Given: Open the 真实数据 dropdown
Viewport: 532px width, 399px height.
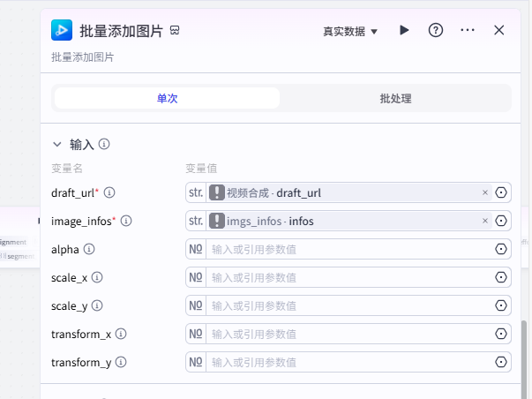Looking at the screenshot, I should click(350, 31).
